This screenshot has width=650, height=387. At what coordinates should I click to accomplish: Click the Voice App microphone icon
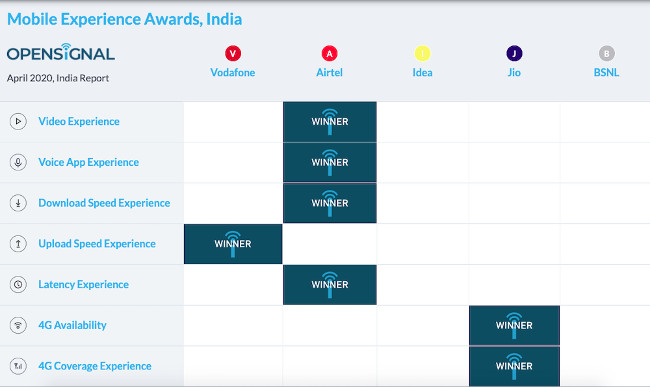coord(18,162)
